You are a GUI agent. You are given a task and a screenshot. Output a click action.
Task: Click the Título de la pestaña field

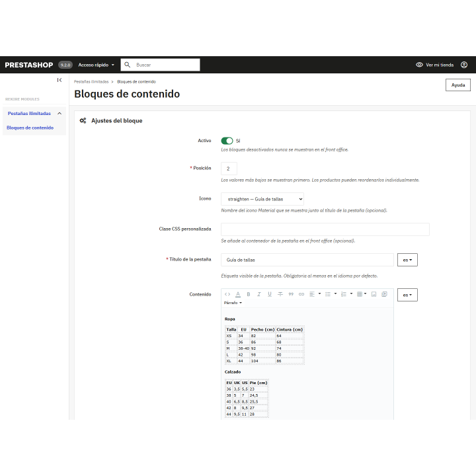coord(307,260)
